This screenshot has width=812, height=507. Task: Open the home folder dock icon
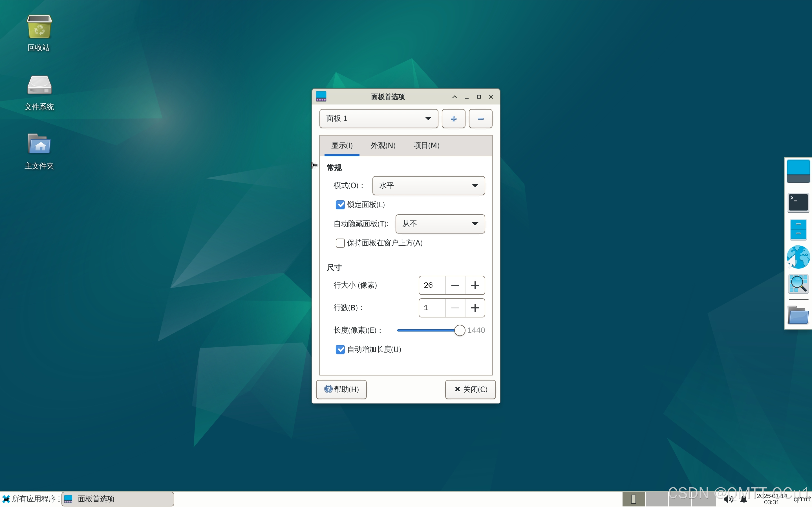tap(798, 315)
